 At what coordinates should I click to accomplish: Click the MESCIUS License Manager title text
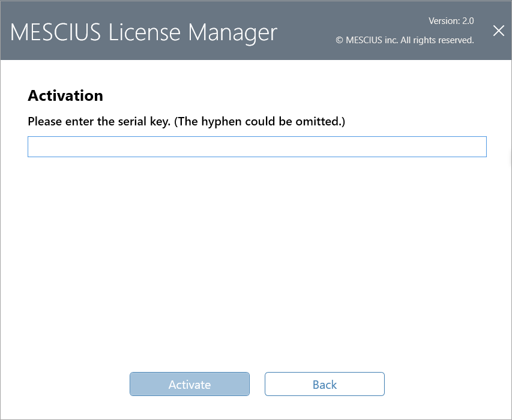(143, 32)
